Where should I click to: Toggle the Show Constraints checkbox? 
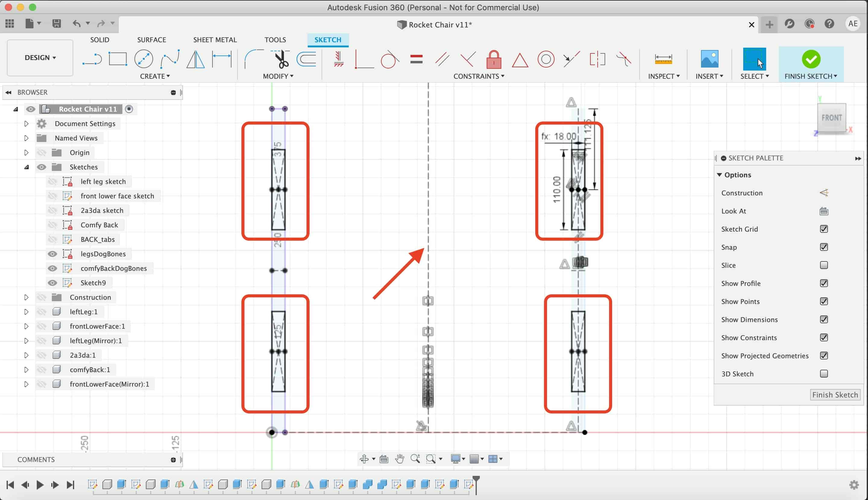coord(824,337)
